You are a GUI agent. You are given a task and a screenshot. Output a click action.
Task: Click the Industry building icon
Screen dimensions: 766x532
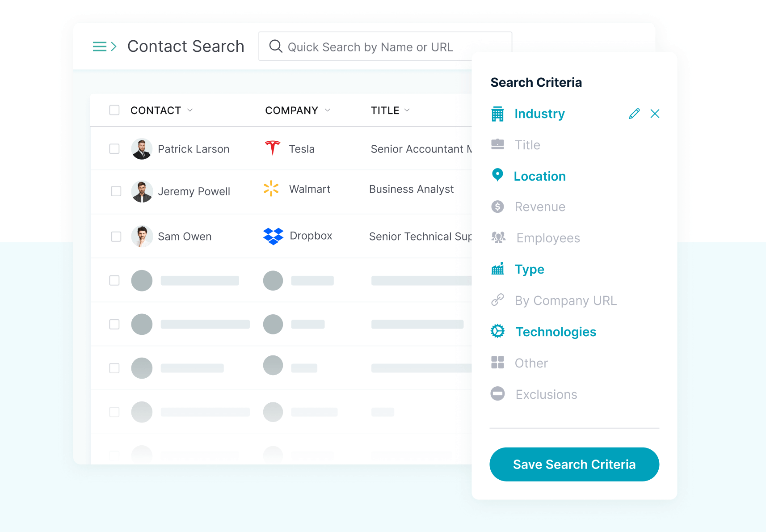[x=497, y=114]
